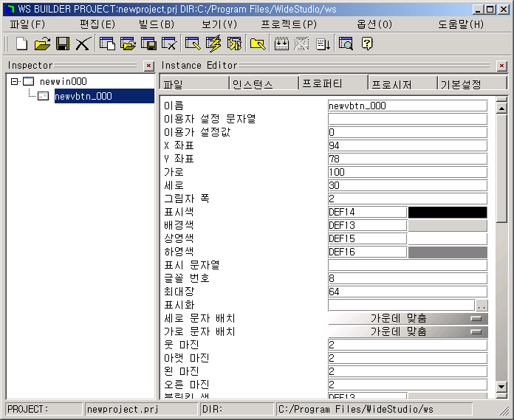Click the 최대장 field showing 64

coord(408,292)
